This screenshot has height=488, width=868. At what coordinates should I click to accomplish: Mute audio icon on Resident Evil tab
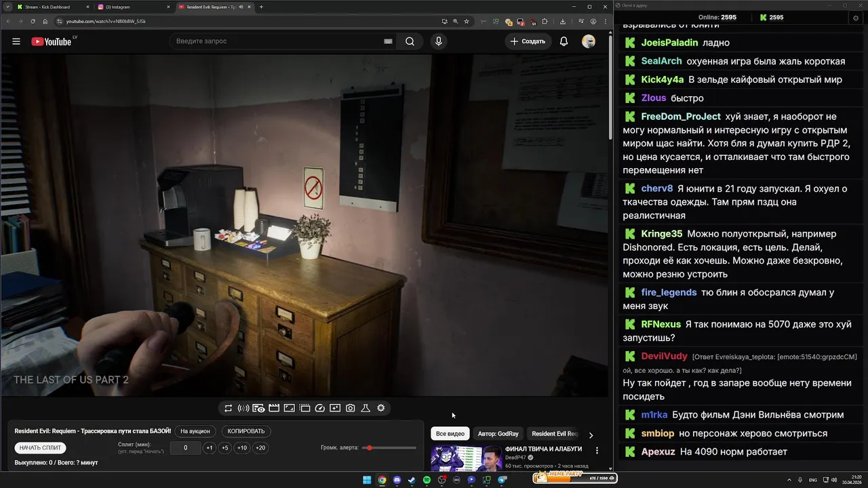point(241,7)
